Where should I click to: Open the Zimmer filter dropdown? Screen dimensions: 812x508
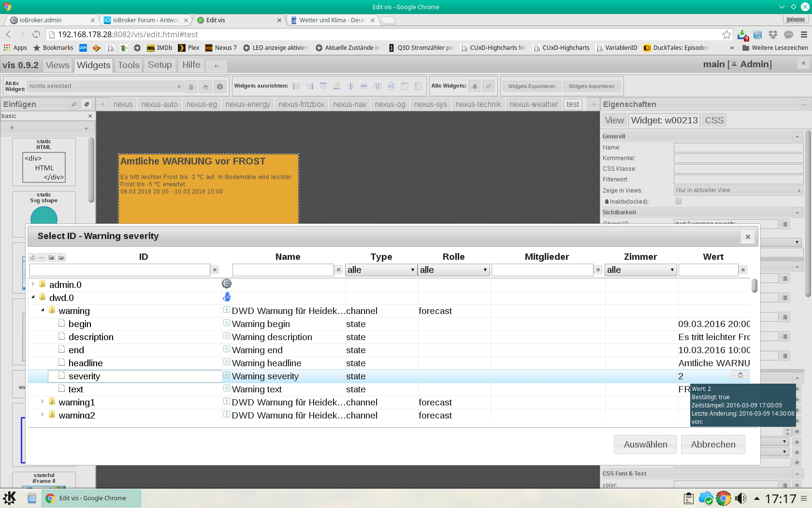coord(640,270)
